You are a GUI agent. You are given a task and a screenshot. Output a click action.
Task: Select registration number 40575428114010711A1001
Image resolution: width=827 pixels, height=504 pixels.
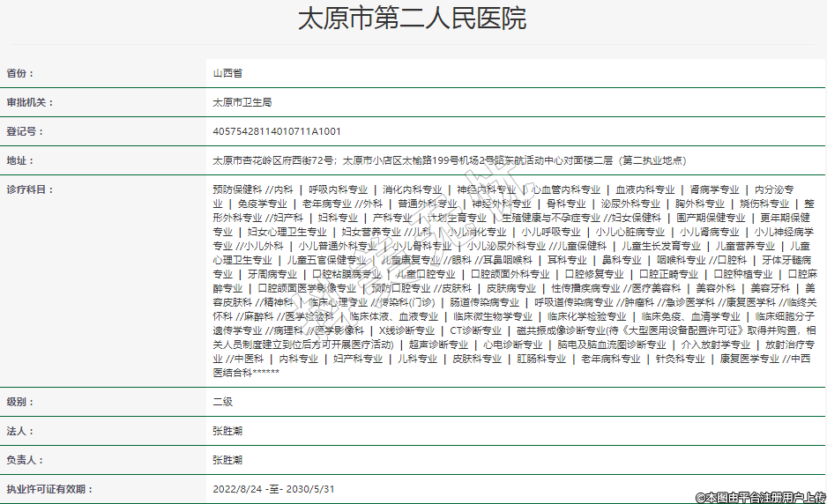coord(277,132)
